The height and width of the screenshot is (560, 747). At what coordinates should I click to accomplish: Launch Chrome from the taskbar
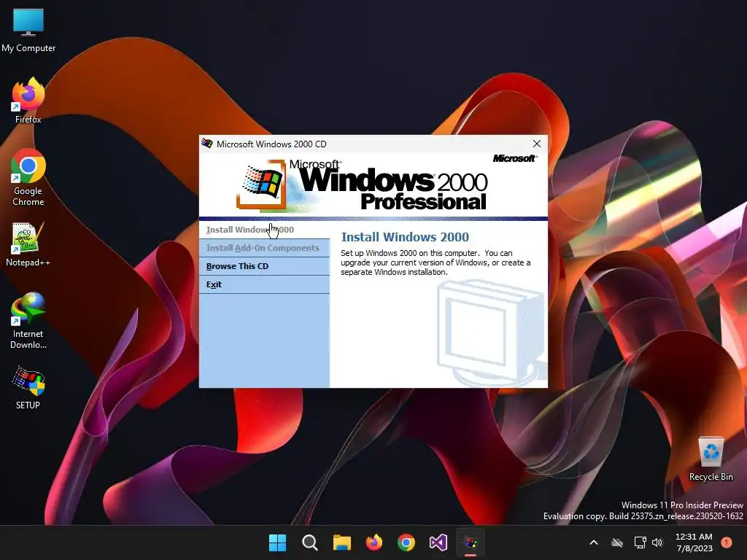tap(406, 542)
